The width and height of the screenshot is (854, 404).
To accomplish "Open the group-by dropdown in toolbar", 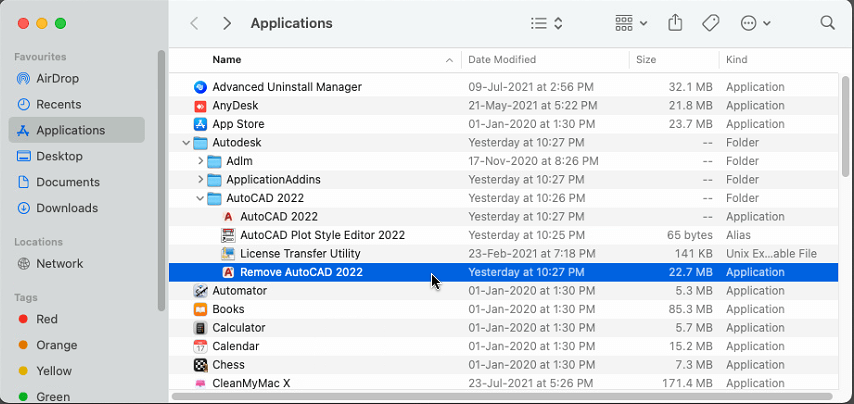I will (x=631, y=23).
